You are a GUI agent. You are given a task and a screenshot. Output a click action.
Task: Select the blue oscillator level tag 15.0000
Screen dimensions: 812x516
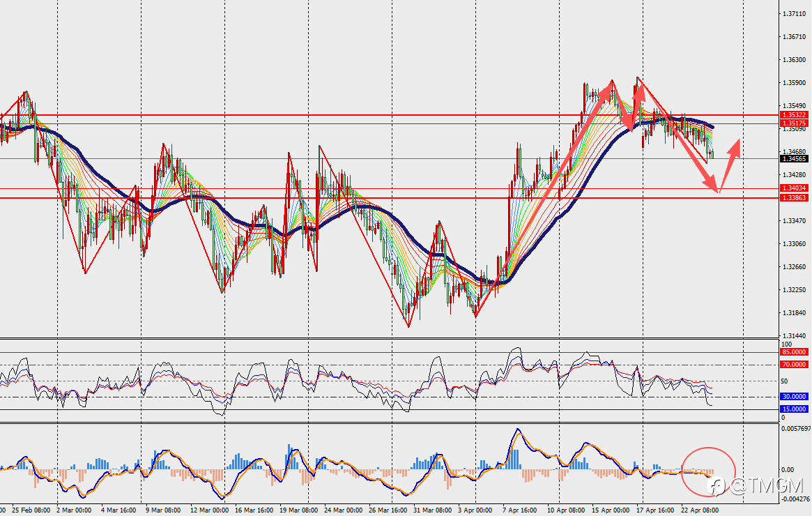794,409
